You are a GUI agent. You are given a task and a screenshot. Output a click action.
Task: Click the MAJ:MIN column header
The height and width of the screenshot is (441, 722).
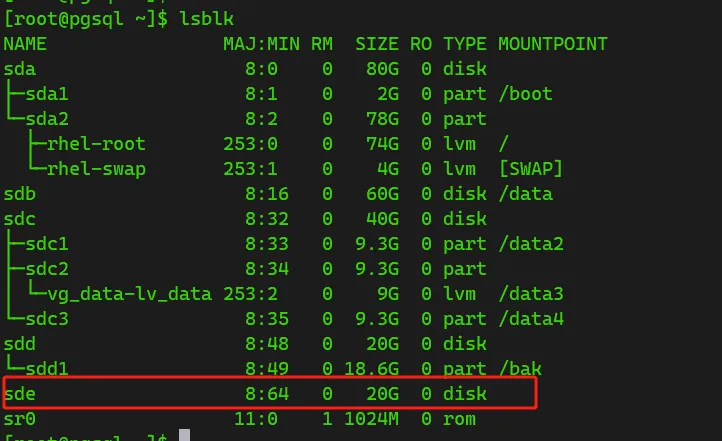coord(261,44)
